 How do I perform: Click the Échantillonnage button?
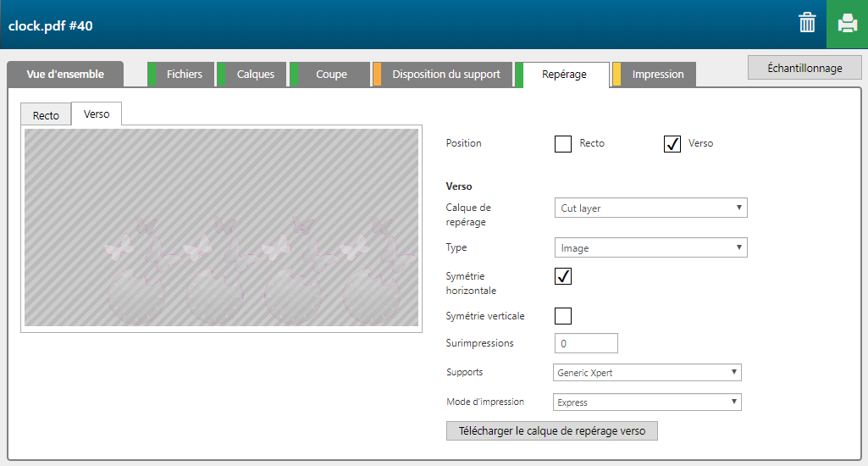(x=804, y=68)
